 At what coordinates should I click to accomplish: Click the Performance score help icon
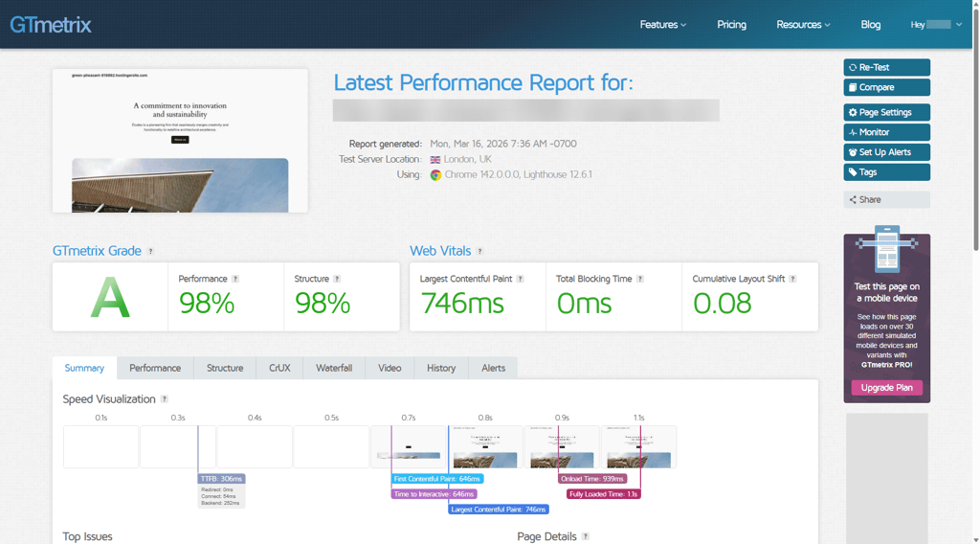point(235,279)
